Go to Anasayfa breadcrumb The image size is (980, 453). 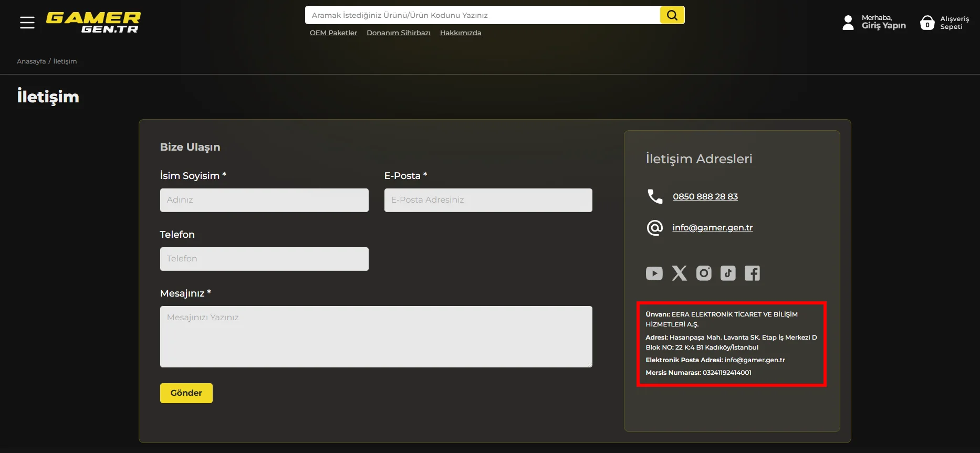32,61
